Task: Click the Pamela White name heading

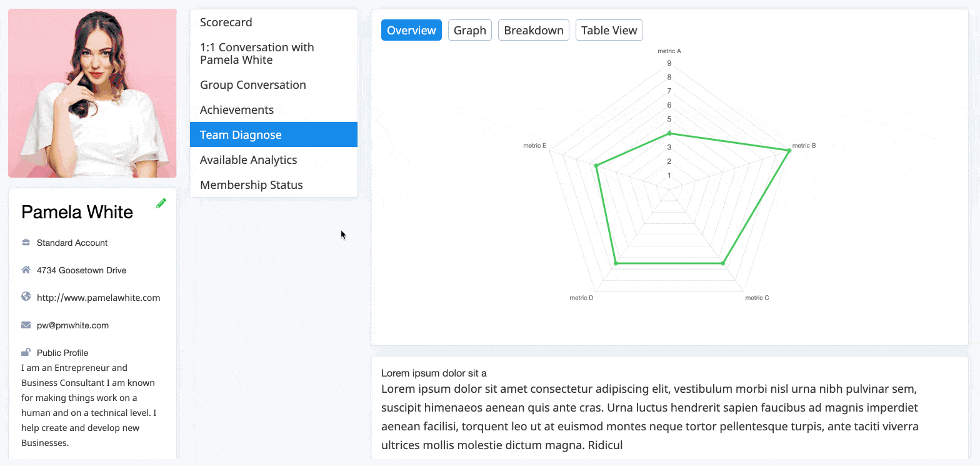Action: (x=77, y=212)
